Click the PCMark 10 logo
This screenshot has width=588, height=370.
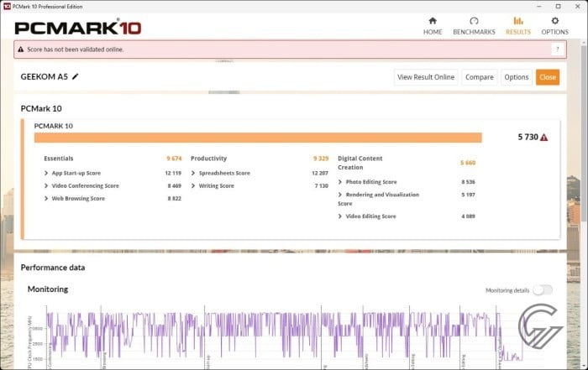pyautogui.click(x=78, y=28)
